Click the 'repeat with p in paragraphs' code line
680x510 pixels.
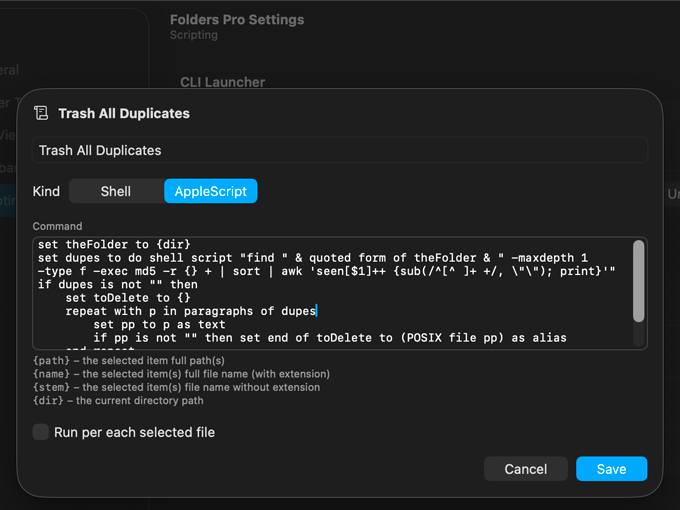click(x=191, y=311)
